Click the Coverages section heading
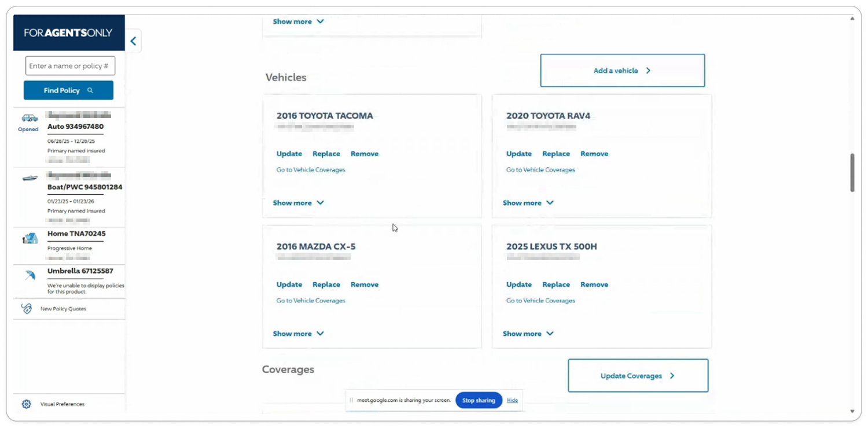The width and height of the screenshot is (868, 429). (x=288, y=369)
